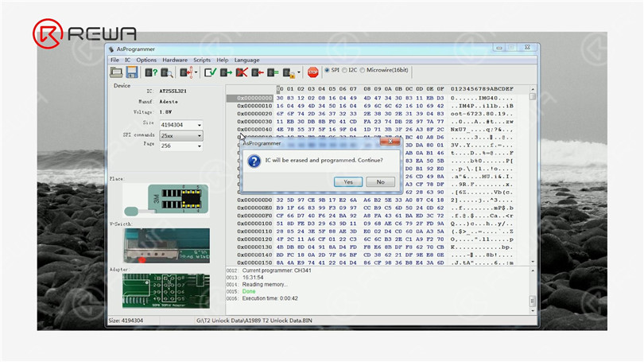Open the Scripts menu

point(202,60)
